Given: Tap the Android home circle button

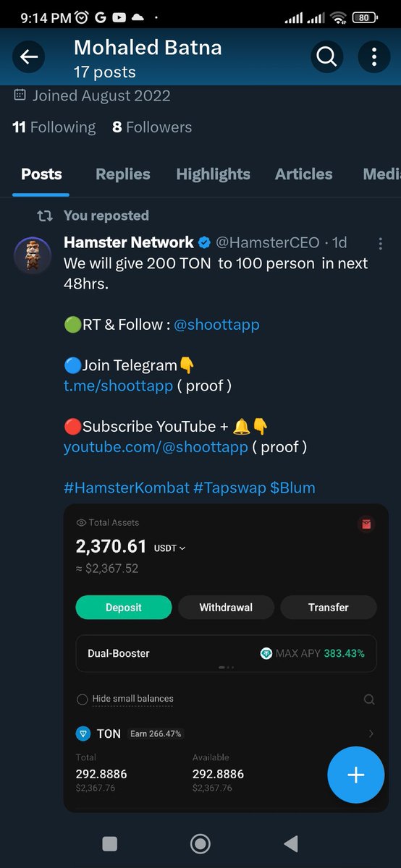Looking at the screenshot, I should (x=200, y=843).
